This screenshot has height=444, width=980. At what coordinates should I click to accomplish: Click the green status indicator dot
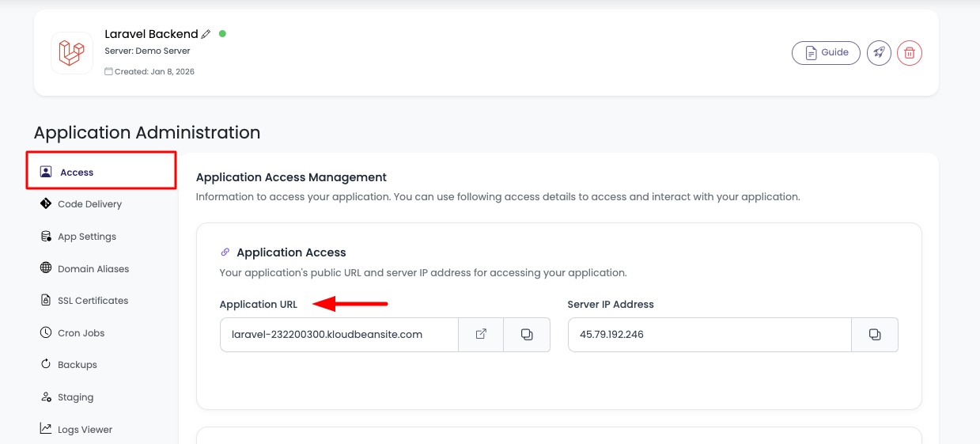click(222, 34)
